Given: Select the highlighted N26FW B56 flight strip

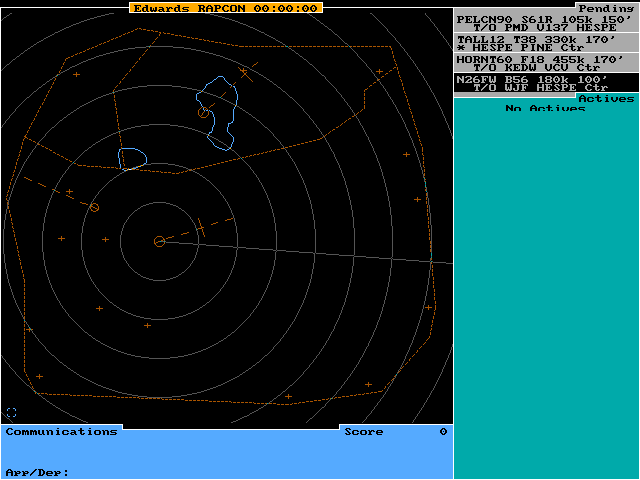Looking at the screenshot, I should click(546, 83).
